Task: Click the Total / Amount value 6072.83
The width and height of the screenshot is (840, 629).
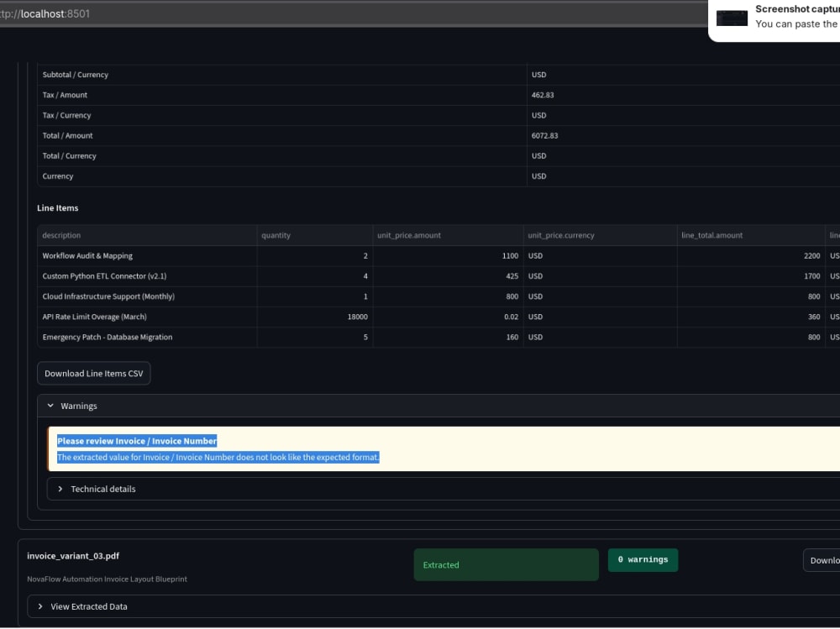Action: tap(545, 135)
